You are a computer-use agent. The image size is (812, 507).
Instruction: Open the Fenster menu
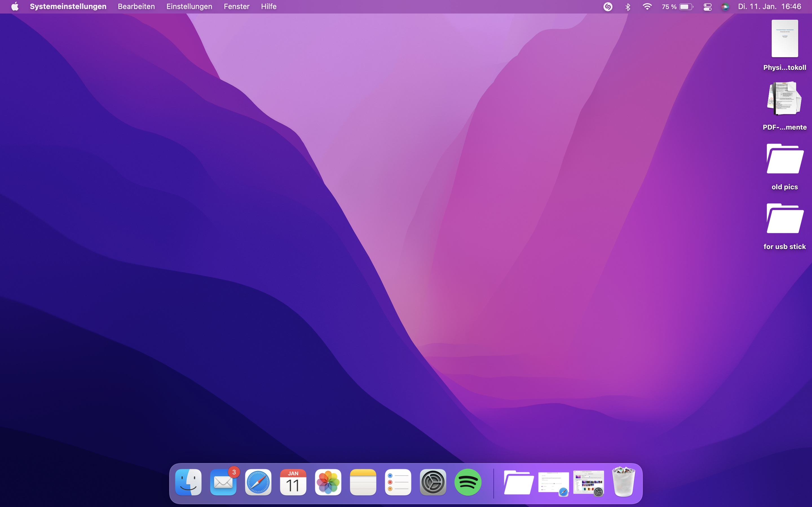tap(237, 7)
